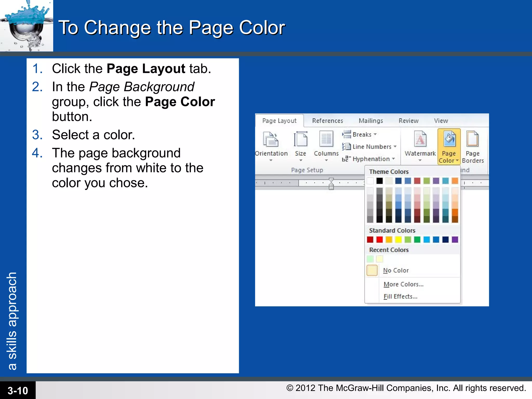Pick the red standard color swatch
Image resolution: width=532 pixels, height=399 pixels.
pos(380,240)
